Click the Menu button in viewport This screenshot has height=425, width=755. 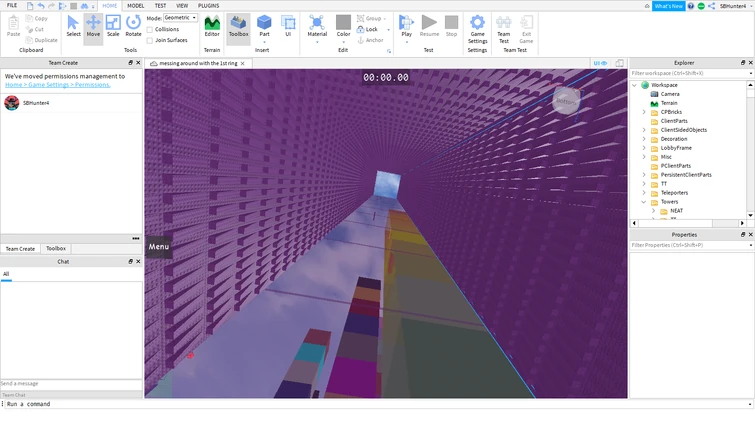pos(158,247)
